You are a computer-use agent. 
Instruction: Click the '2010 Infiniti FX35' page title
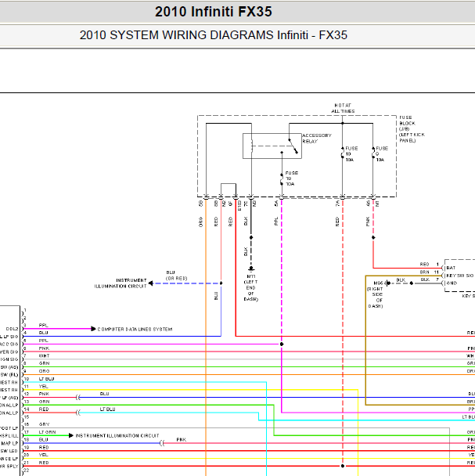(x=214, y=12)
